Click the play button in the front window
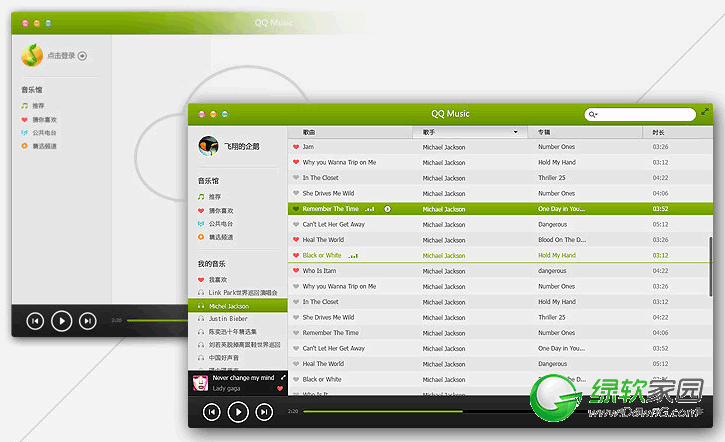This screenshot has height=442, width=725. tap(238, 412)
